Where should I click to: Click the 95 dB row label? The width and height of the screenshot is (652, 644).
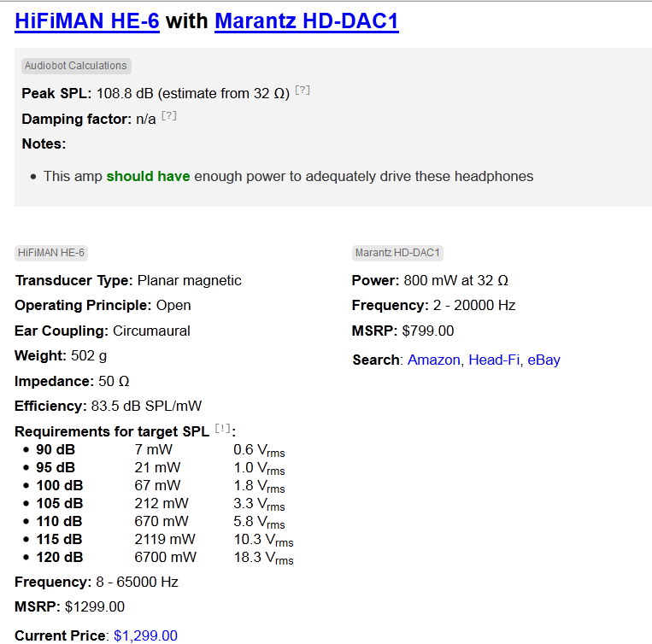(x=56, y=467)
